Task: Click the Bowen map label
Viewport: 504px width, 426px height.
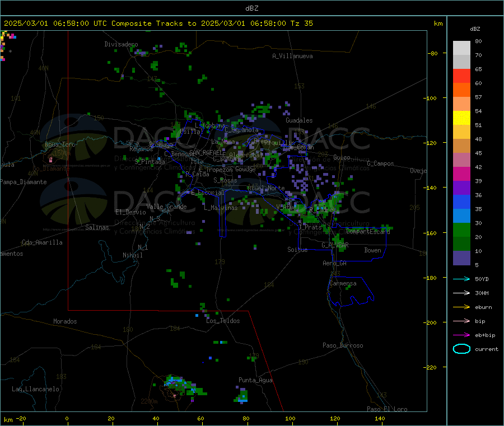Action: (373, 250)
